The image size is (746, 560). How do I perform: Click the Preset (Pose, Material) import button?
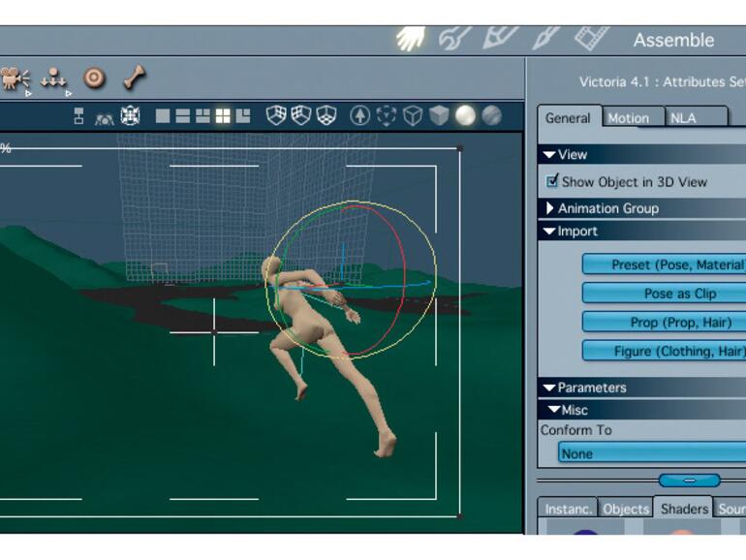[x=665, y=264]
